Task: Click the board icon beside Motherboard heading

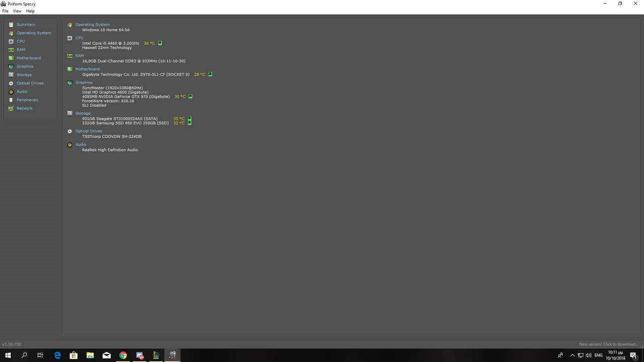Action: click(70, 69)
